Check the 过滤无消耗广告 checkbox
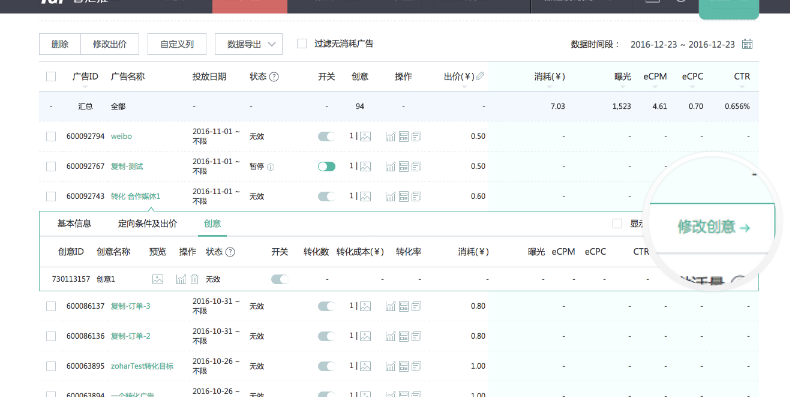Viewport: 790px width, 397px height. [x=302, y=44]
